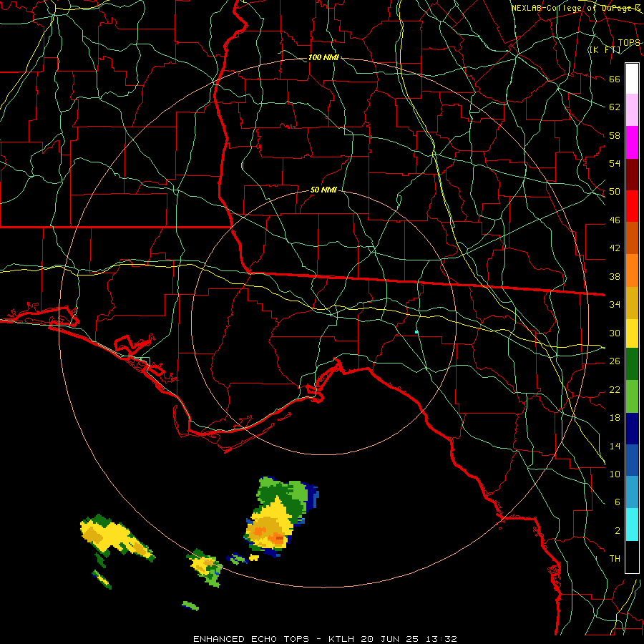Pick the dark green legend swatch
Screen dimensions: 644x644
click(632, 364)
